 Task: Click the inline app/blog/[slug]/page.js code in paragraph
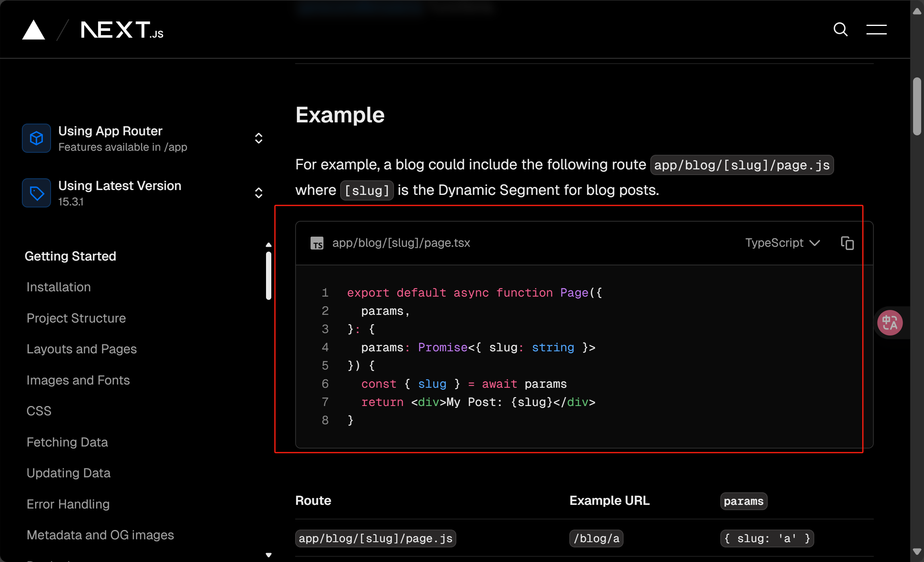742,165
